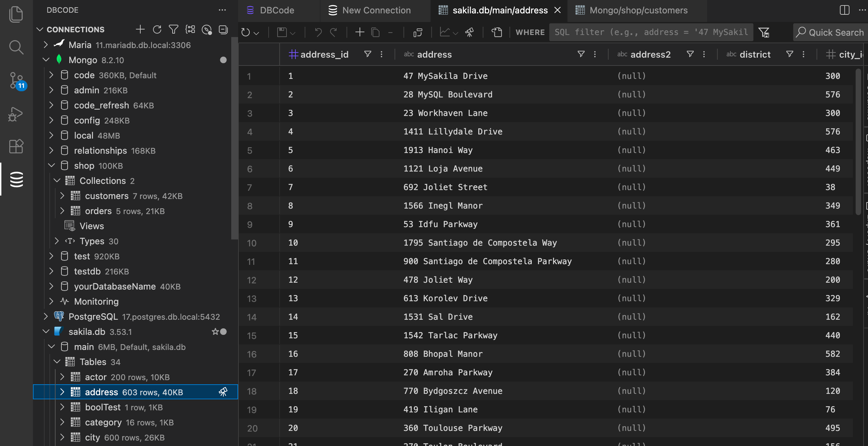Collapse all connections in the tree
The width and height of the screenshot is (868, 446).
[223, 30]
